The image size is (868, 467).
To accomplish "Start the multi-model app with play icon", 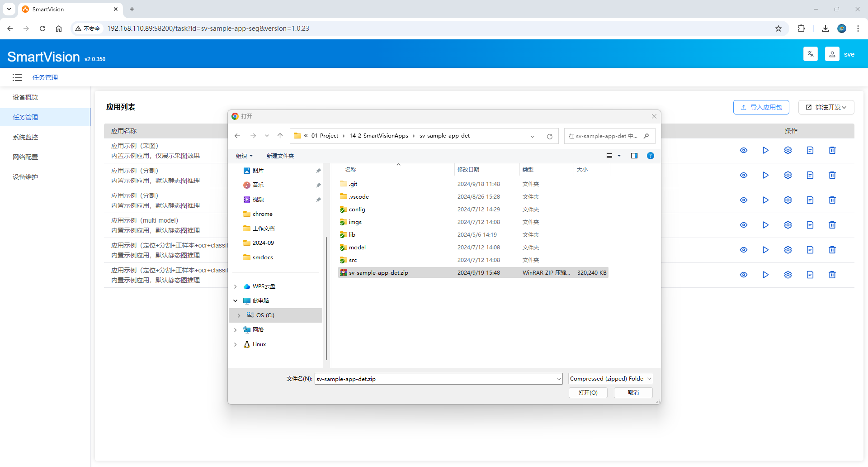I will click(x=766, y=225).
